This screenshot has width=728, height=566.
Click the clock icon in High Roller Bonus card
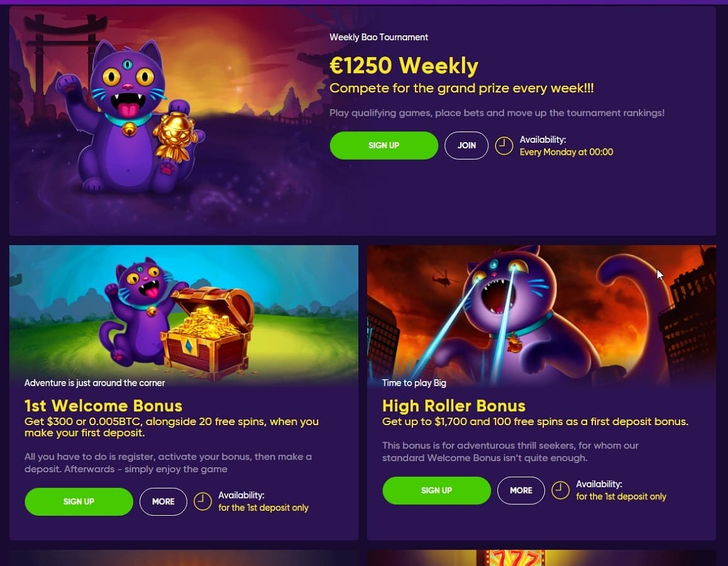coord(560,491)
